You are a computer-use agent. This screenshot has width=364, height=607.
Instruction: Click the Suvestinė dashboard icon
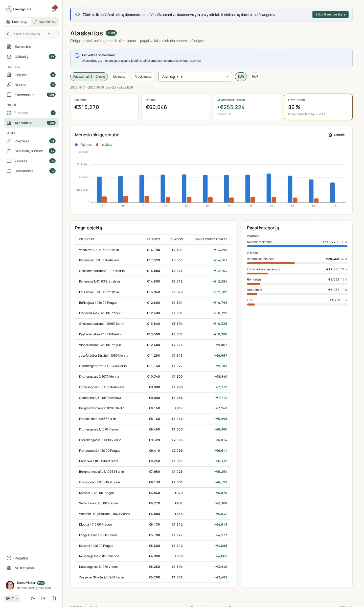9,47
